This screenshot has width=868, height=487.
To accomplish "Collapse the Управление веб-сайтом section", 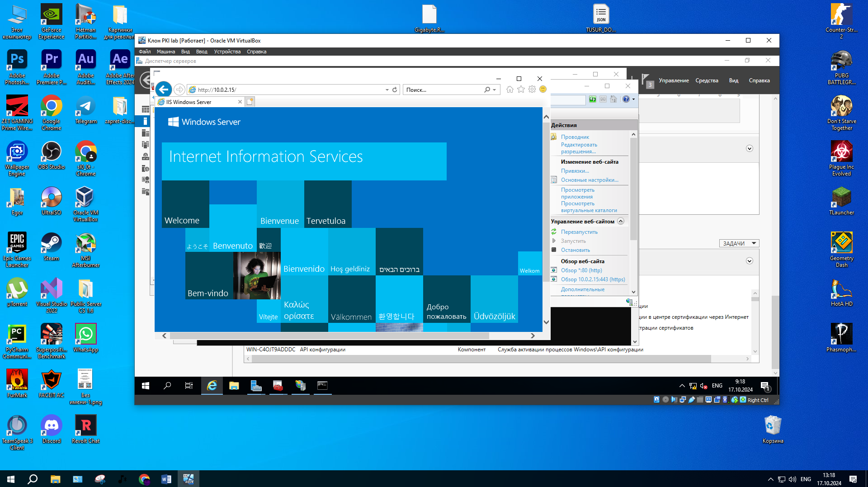I will click(x=621, y=221).
